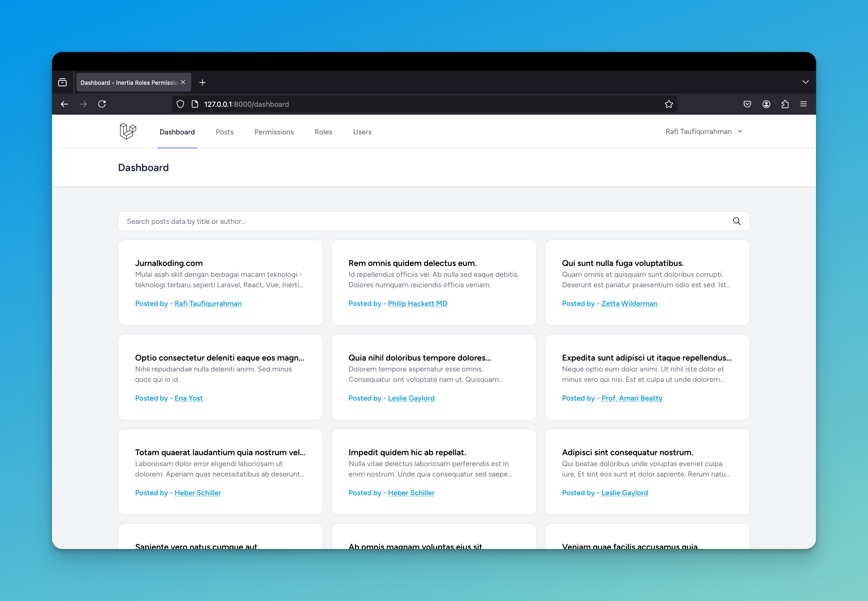Click the Nihil repudiandae nulla deleniti description

213,374
